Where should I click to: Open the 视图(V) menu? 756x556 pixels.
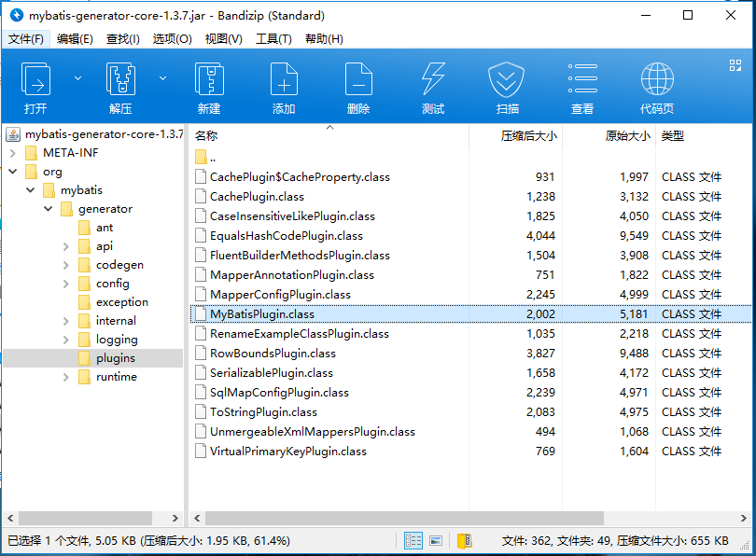pos(224,38)
